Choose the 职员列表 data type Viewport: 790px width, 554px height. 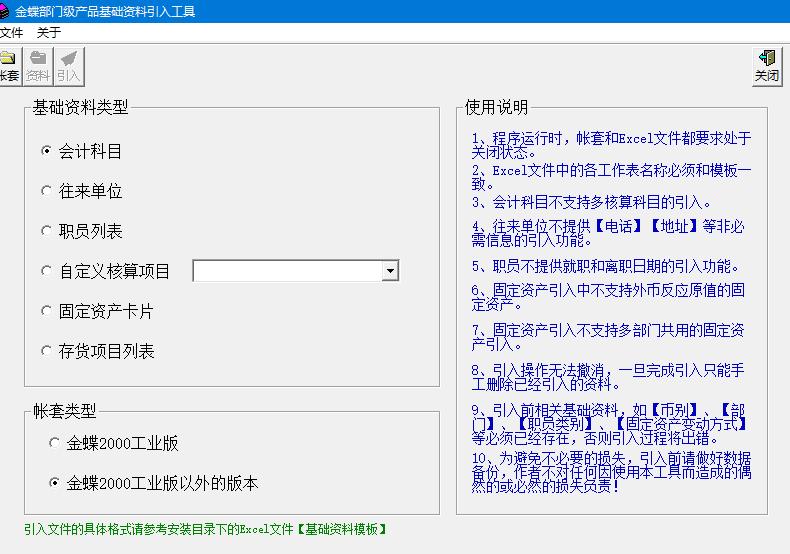coord(46,231)
